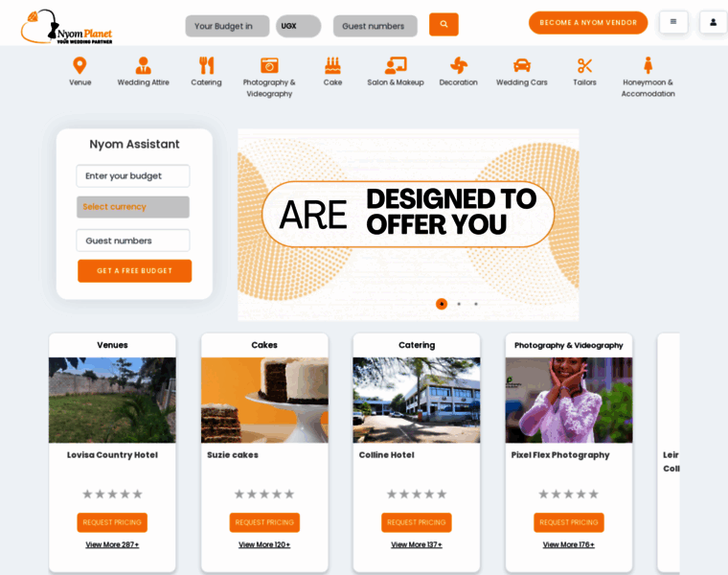
Task: Click Guest numbers field in Nyom Assistant
Action: (x=133, y=241)
